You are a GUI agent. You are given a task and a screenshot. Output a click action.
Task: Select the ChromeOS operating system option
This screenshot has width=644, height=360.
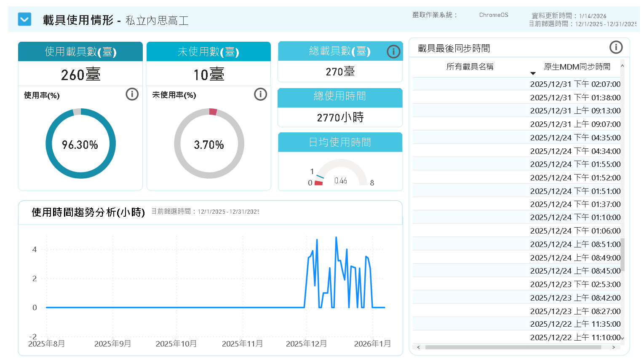click(x=493, y=15)
